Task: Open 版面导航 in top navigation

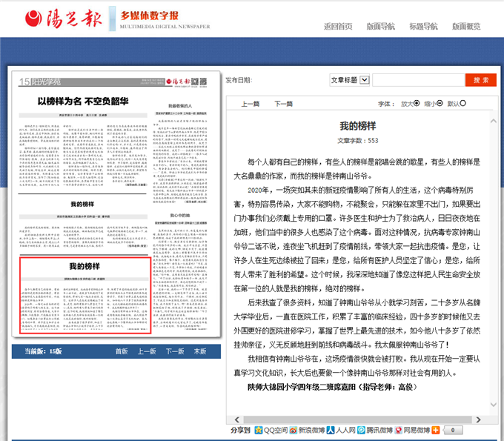Action: pyautogui.click(x=380, y=27)
